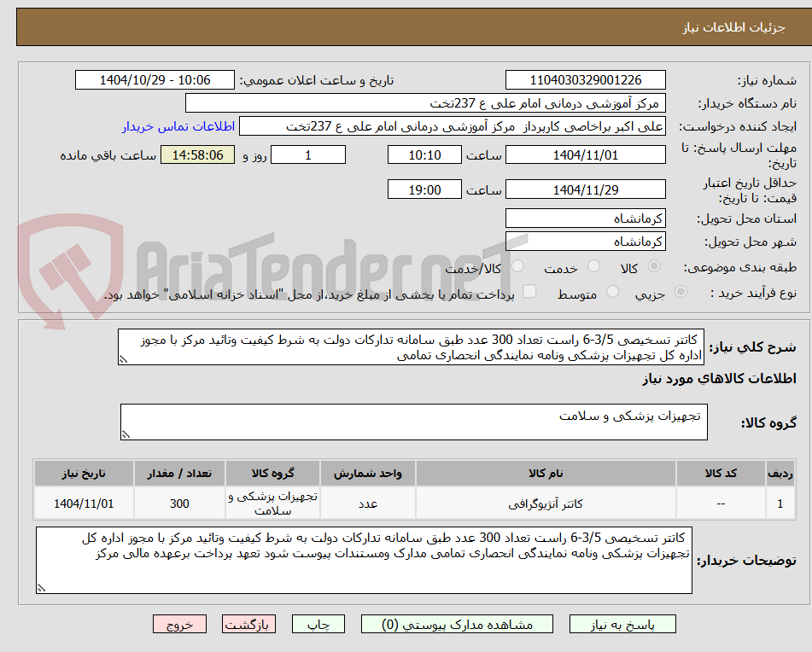The width and height of the screenshot is (812, 652).
Task: Click the گروه کالا table column header
Action: [x=272, y=474]
